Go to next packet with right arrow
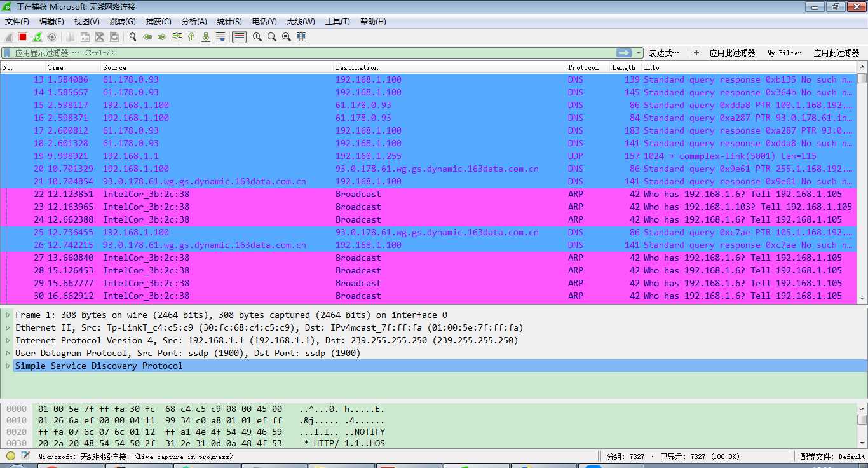 [x=162, y=37]
